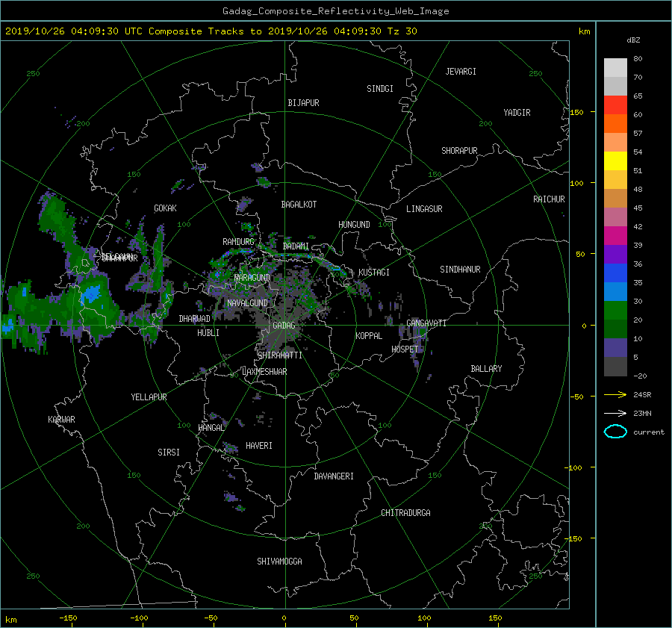The image size is (672, 628).
Task: Select the bright yellow 51-54 dBZ band
Action: coord(615,161)
